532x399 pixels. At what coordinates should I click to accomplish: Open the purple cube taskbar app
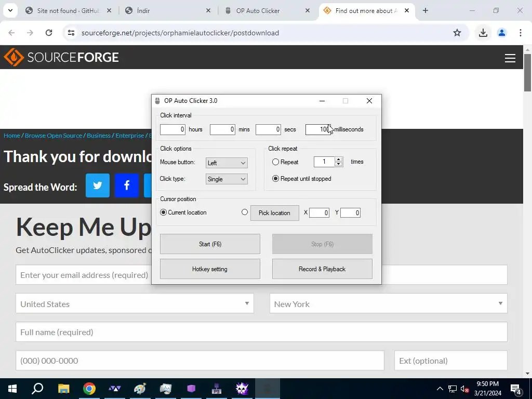[x=191, y=389]
